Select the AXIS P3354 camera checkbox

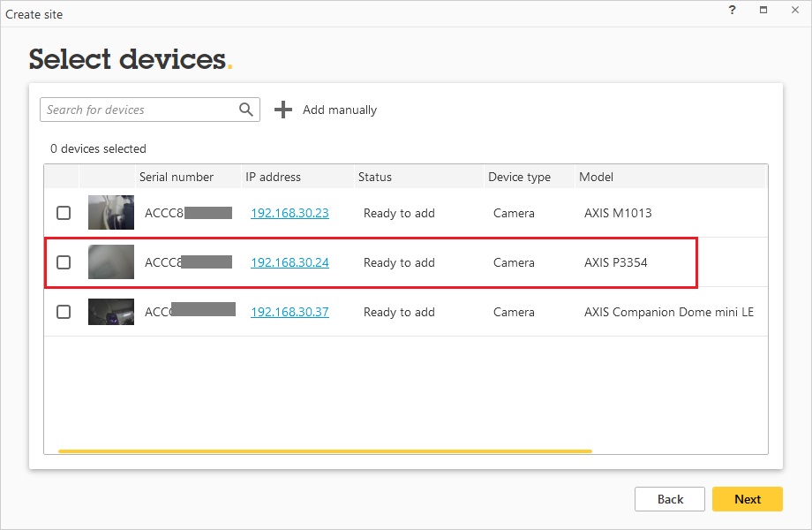(x=64, y=262)
